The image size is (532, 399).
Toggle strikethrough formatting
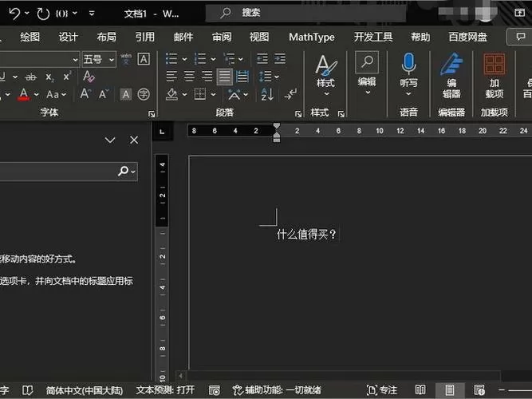tap(30, 77)
